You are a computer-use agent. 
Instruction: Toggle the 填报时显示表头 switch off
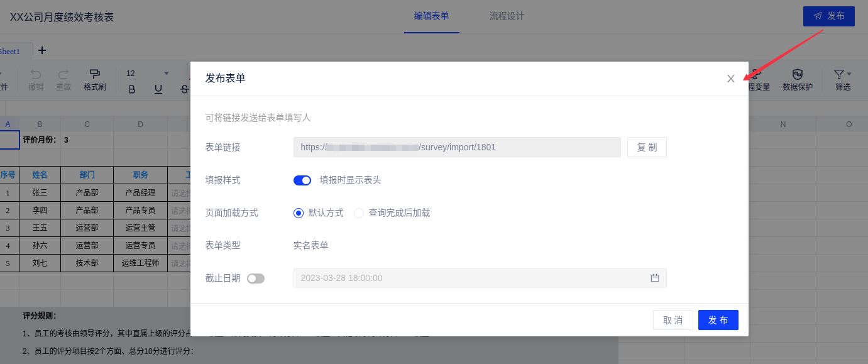pyautogui.click(x=302, y=180)
